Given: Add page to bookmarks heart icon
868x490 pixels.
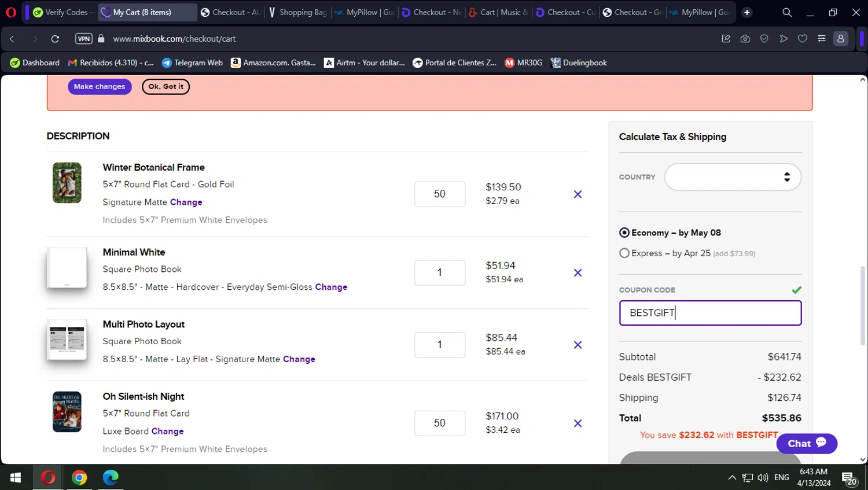Looking at the screenshot, I should pyautogui.click(x=803, y=39).
